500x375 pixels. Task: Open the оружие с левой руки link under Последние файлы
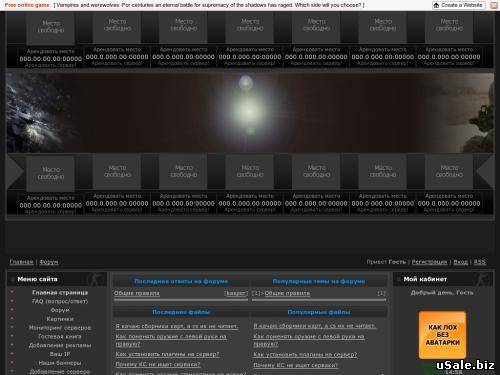(171, 340)
